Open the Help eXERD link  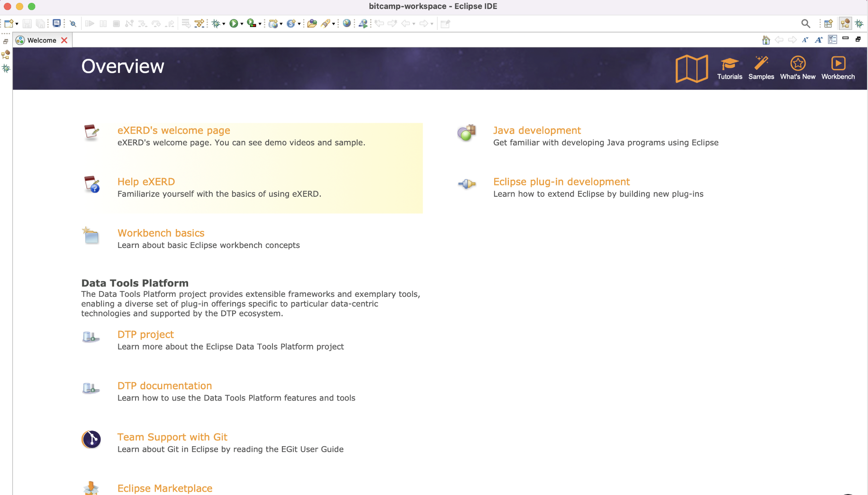(x=146, y=182)
